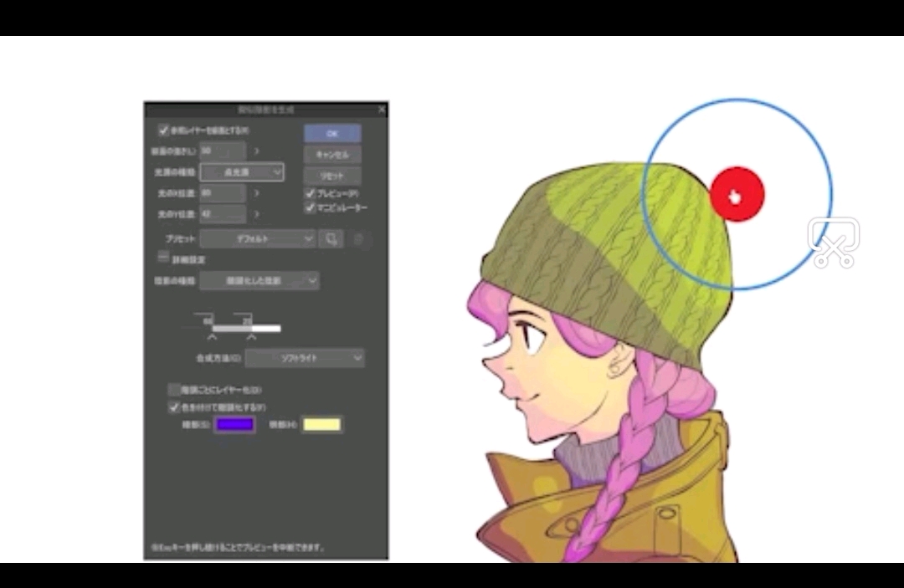Expand slider arrow beside light Y position
Screen dimensions: 904x588
(257, 213)
